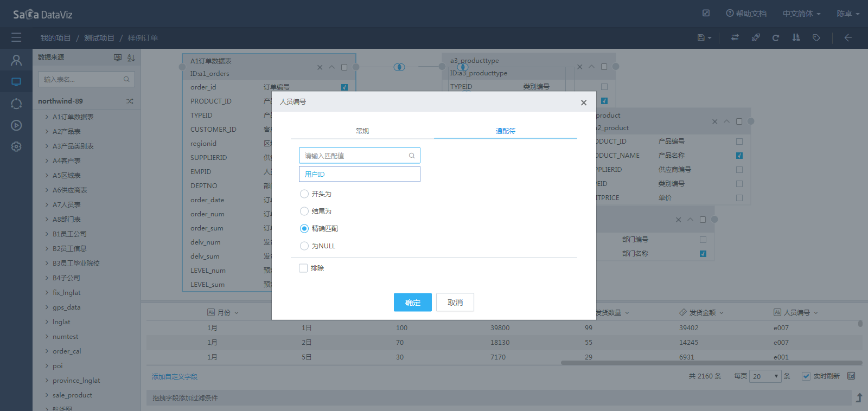Click the upload arrow icon beside filter bar
Viewport: 868px width, 411px height.
coord(859,397)
